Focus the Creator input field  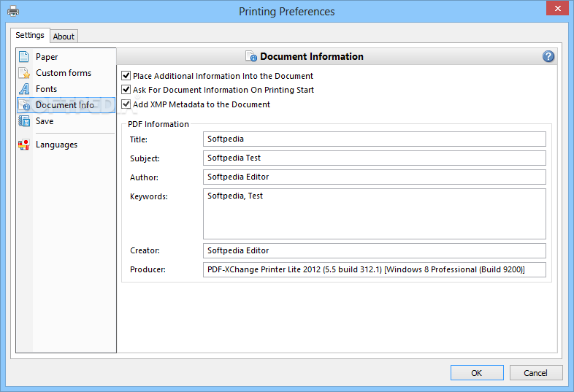375,250
